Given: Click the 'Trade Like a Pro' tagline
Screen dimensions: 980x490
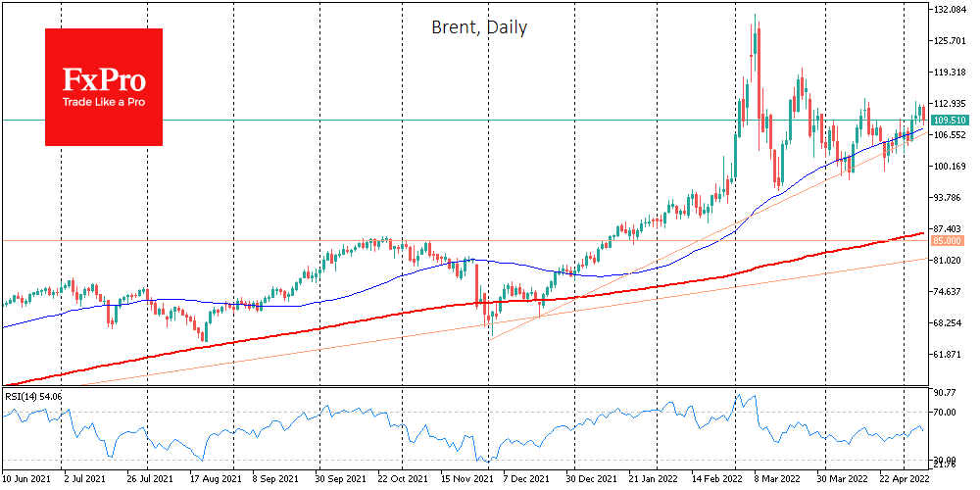Looking at the screenshot, I should (x=103, y=101).
